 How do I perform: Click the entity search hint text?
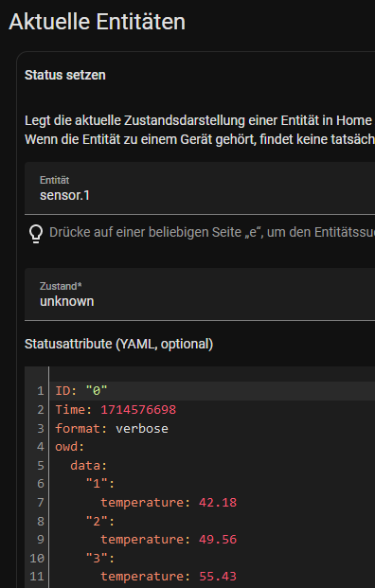[212, 233]
